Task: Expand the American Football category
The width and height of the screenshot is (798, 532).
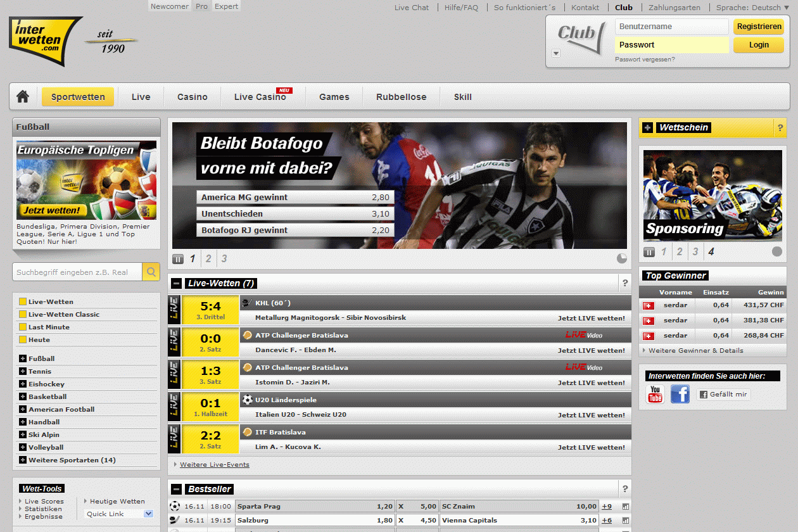Action: tap(23, 410)
